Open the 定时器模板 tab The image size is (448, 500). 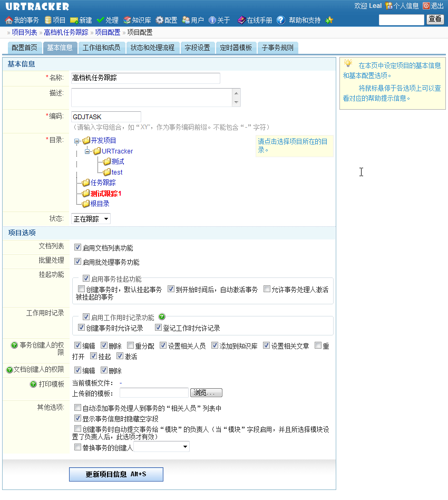point(236,48)
